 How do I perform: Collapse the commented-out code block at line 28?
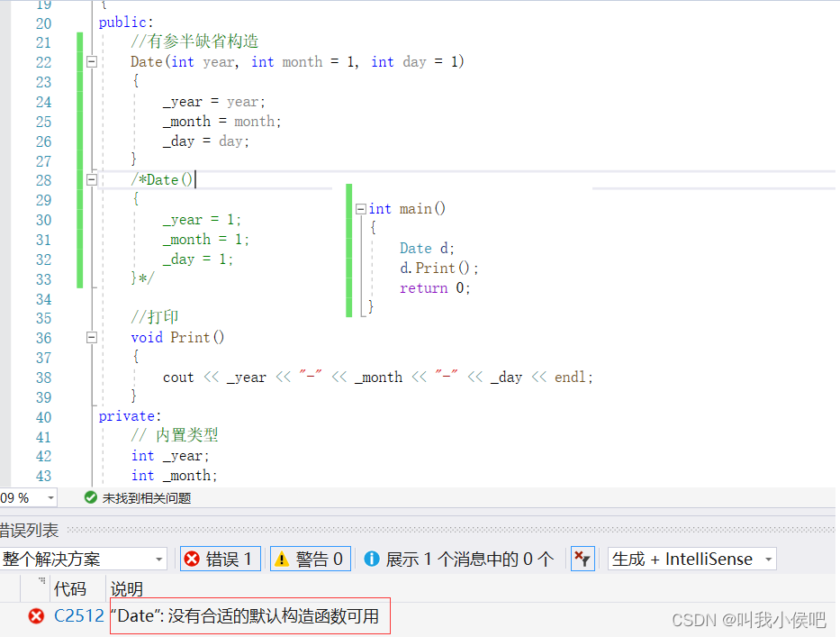[x=93, y=179]
